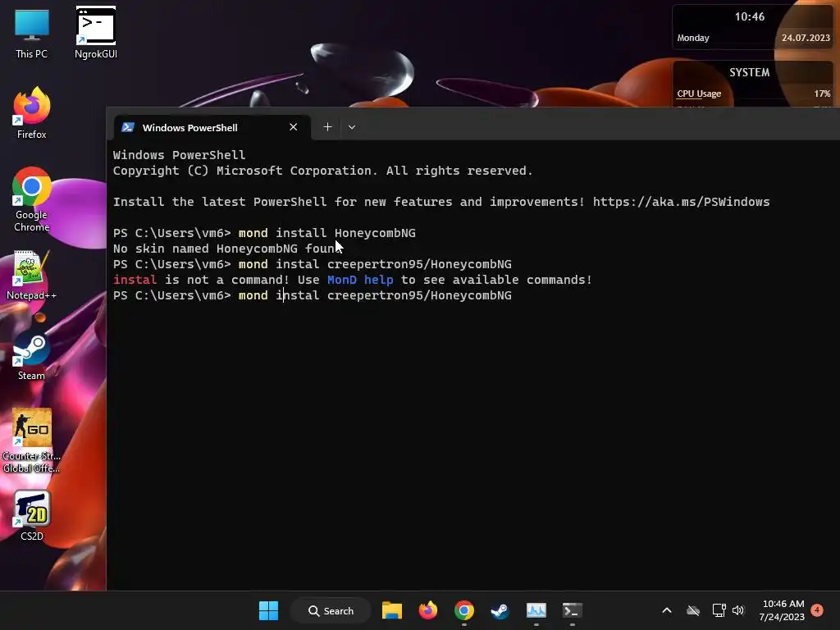
Task: Launch the Counter-Strike Global Offensive desktop shortcut
Action: pos(32,441)
